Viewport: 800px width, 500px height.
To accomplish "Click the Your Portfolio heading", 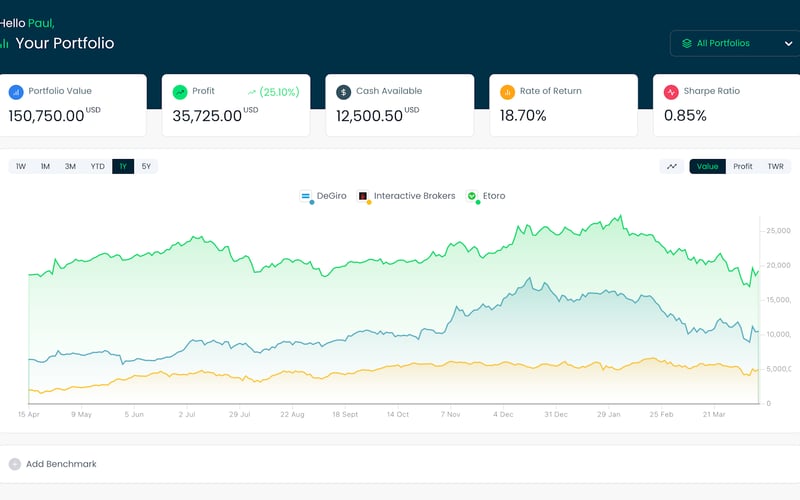I will (x=65, y=43).
